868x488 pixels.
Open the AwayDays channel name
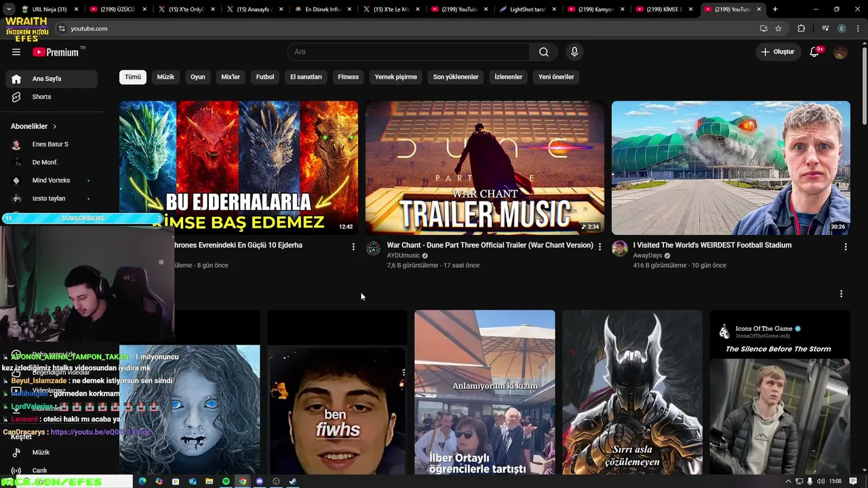648,256
